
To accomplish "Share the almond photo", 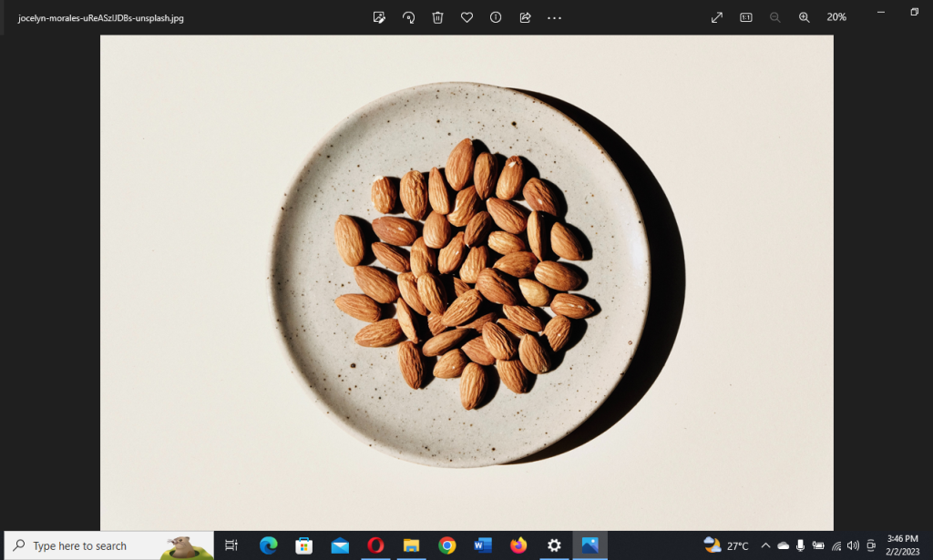I will pyautogui.click(x=524, y=16).
